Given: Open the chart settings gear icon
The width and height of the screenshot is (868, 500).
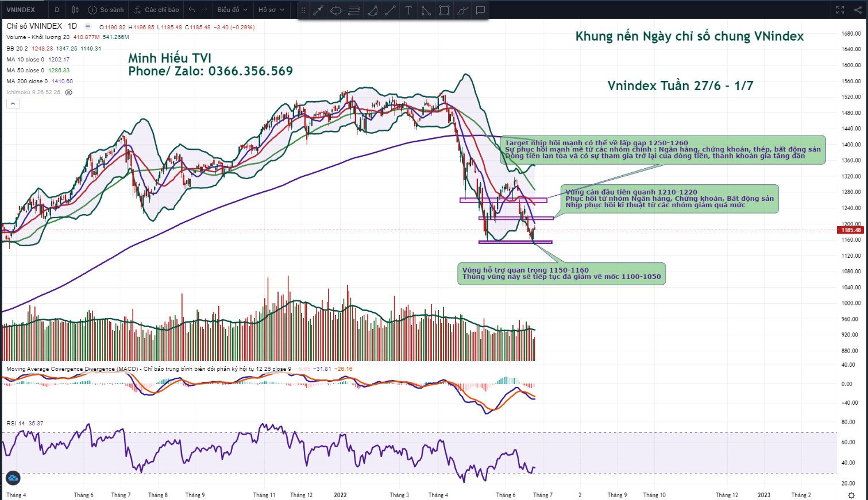Looking at the screenshot, I should tap(851, 495).
